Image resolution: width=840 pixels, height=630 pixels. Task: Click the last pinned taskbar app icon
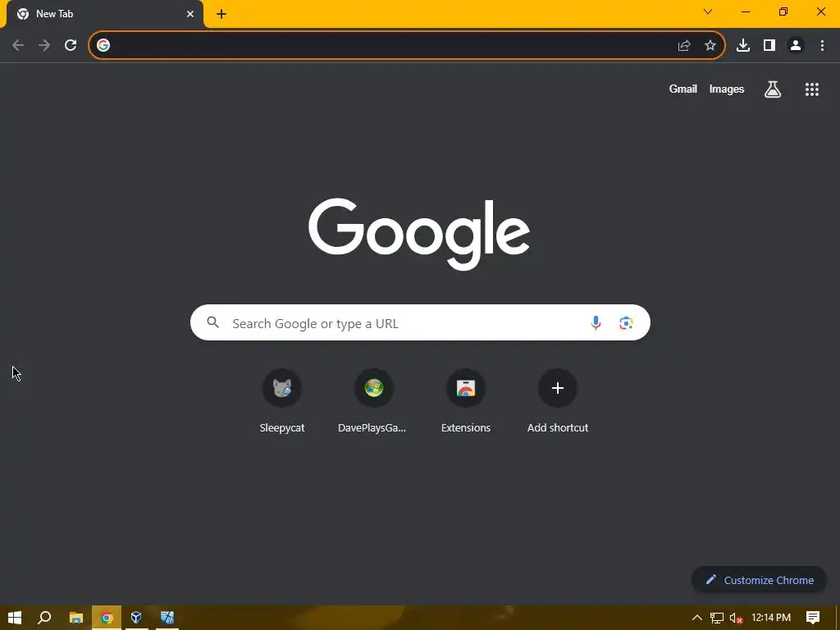[x=167, y=618]
